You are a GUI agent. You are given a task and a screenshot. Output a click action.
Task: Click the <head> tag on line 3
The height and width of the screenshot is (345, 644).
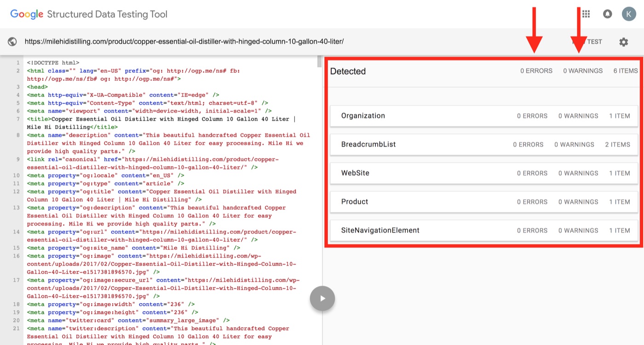pos(37,87)
